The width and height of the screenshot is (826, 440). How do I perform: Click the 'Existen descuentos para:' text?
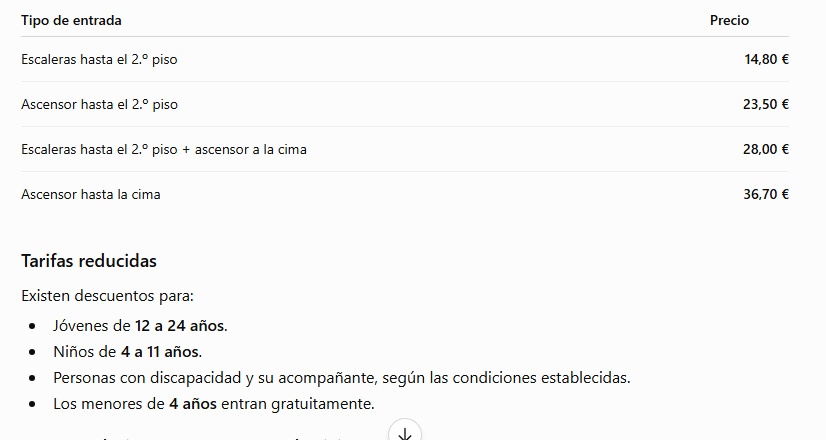tap(107, 296)
